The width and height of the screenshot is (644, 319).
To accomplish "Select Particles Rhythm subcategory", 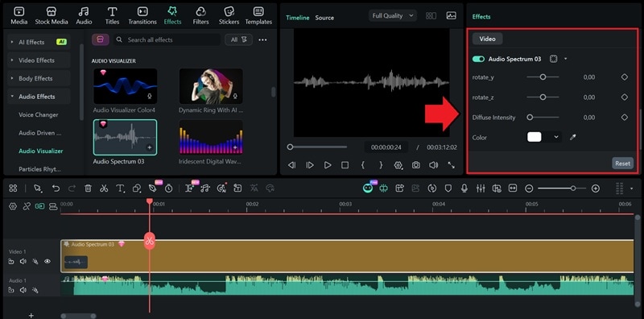I will coord(39,169).
